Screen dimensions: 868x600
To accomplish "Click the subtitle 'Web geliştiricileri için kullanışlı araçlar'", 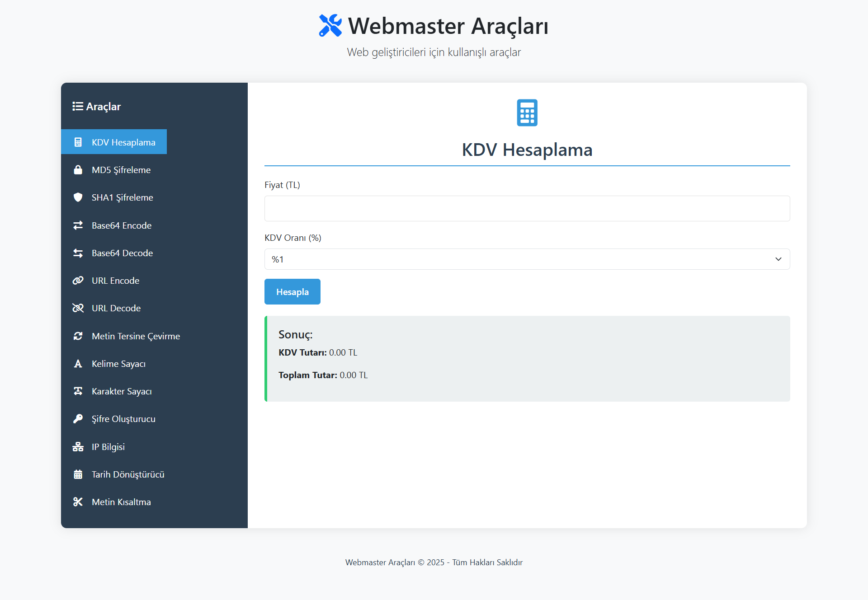I will (x=434, y=52).
